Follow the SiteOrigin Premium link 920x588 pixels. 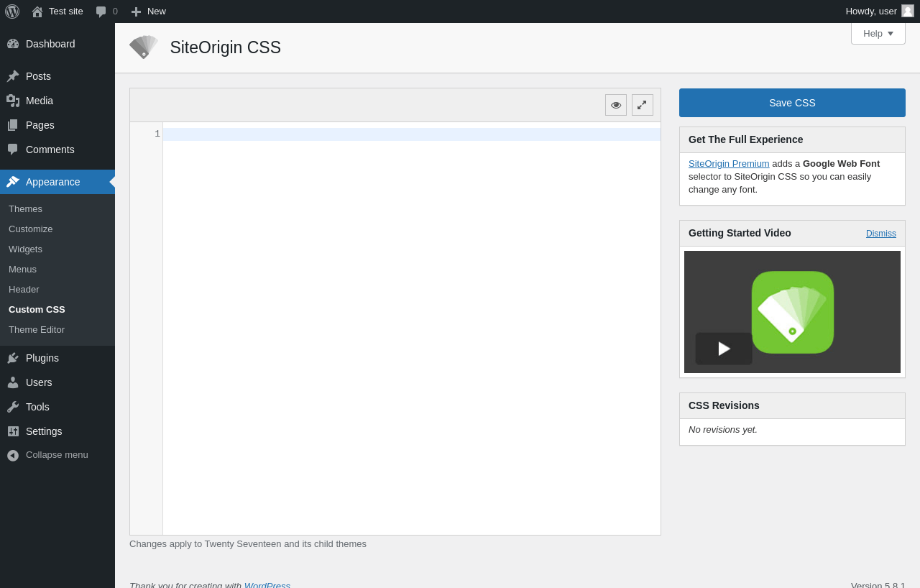pyautogui.click(x=729, y=164)
